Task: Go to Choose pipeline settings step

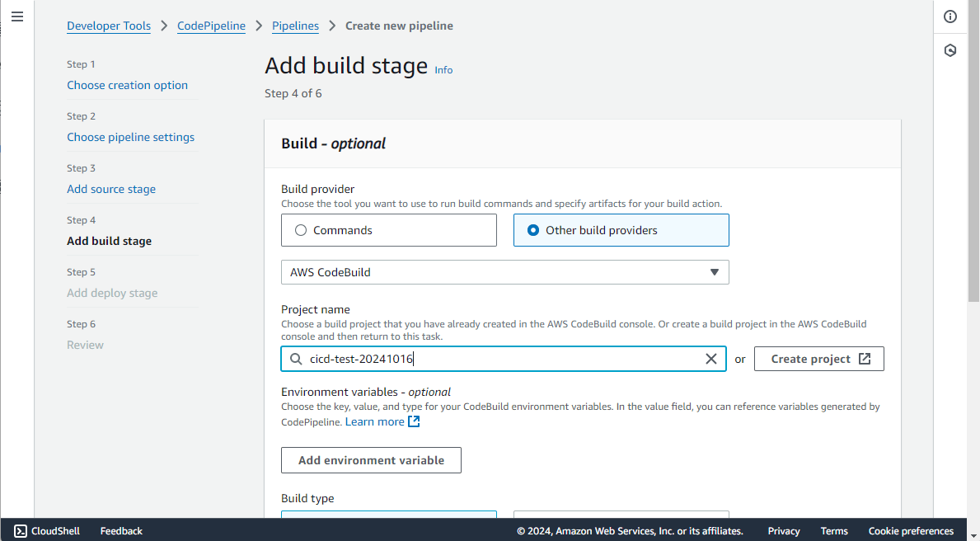Action: [130, 137]
